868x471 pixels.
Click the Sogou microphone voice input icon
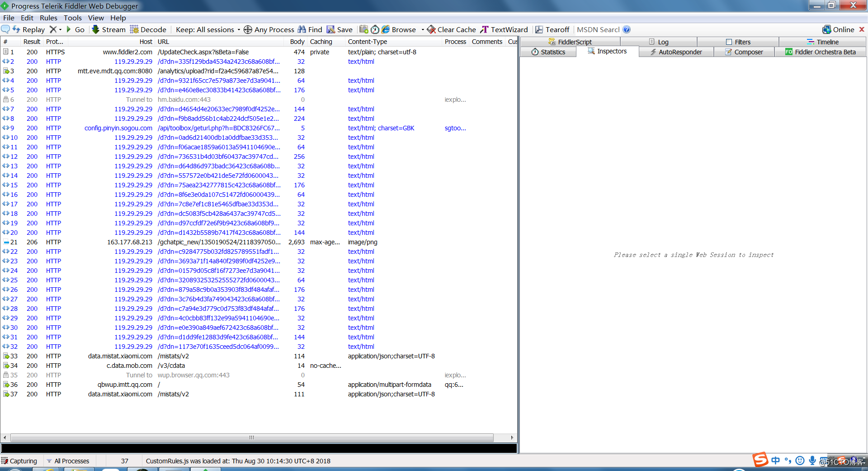tap(812, 461)
